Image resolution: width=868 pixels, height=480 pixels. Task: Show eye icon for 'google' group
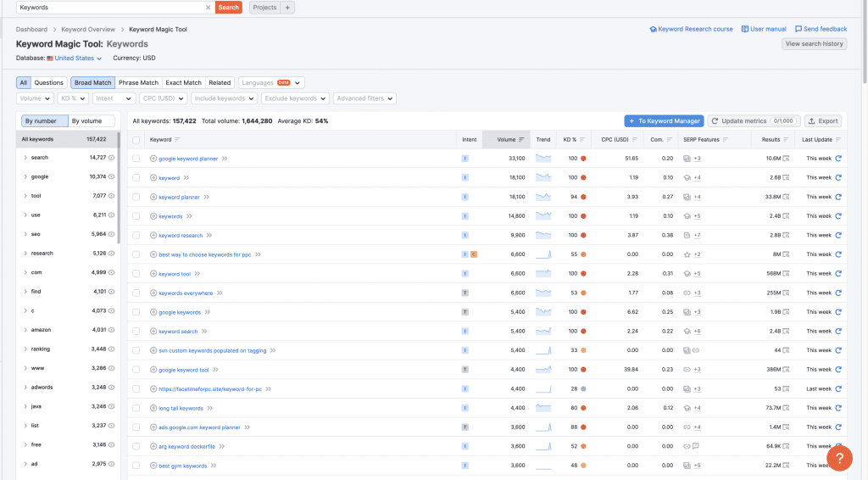pos(111,176)
